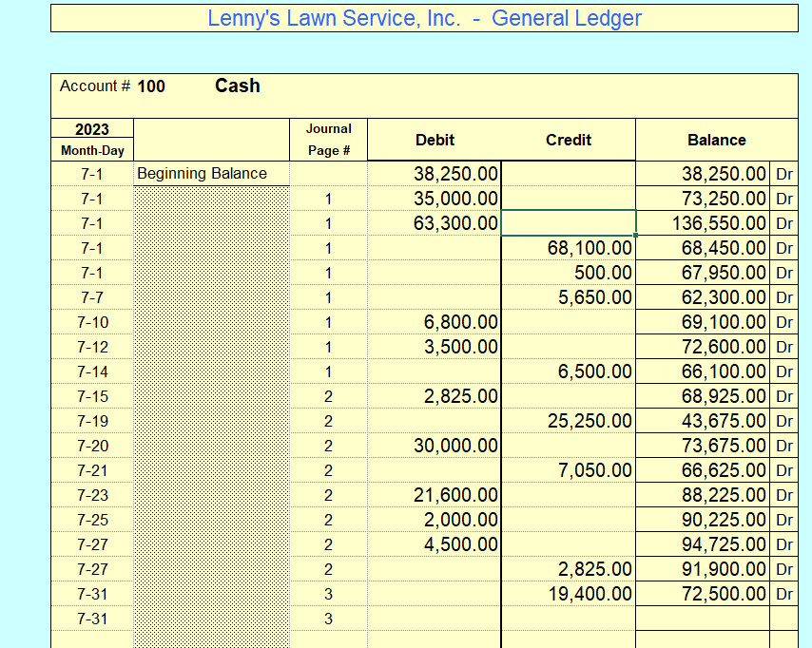Click the 7-19 date cell
812x648 pixels.
click(x=92, y=421)
